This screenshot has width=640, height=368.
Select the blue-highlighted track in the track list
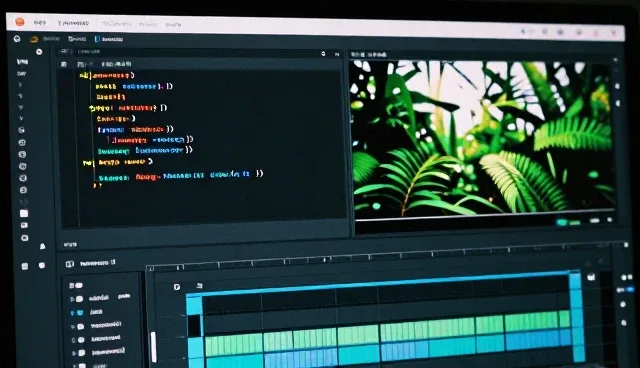pyautogui.click(x=87, y=312)
